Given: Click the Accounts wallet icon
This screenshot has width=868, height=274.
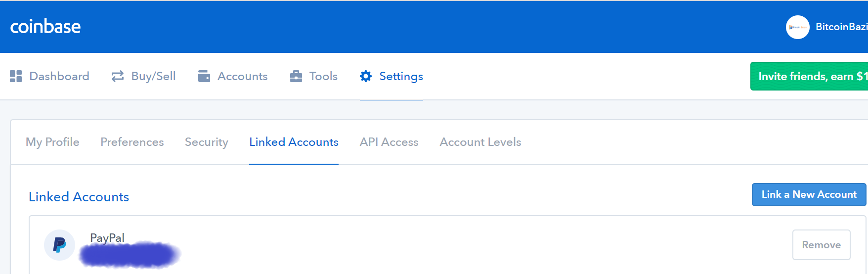Looking at the screenshot, I should 204,76.
